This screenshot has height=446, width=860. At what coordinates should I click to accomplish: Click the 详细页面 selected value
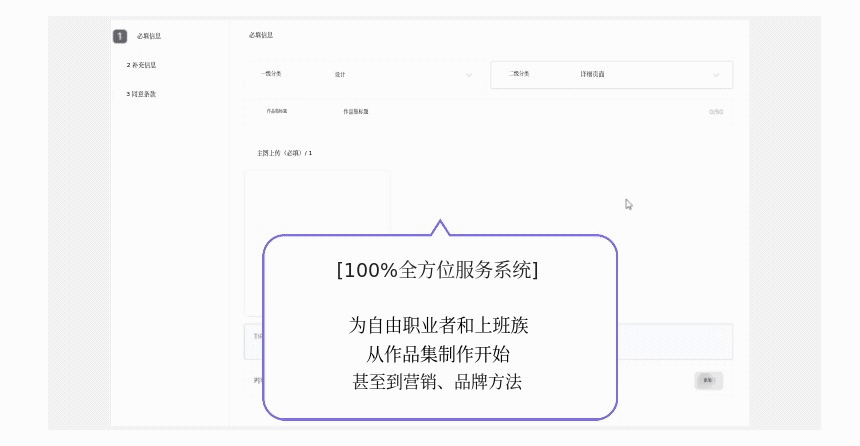pos(592,75)
